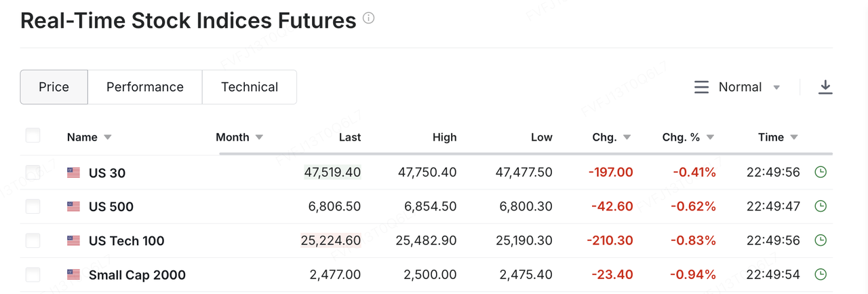This screenshot has width=868, height=294.
Task: Click the clock icon in US 500 row
Action: [821, 206]
